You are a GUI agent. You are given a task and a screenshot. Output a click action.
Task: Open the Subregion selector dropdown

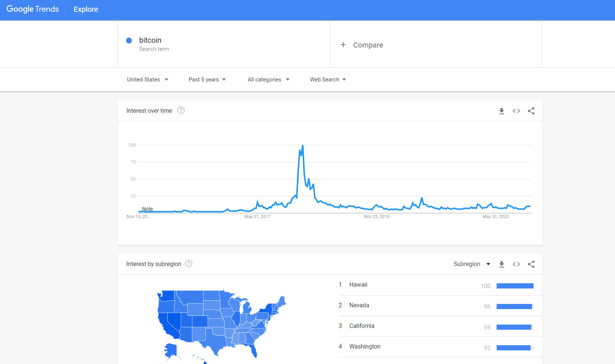click(472, 264)
